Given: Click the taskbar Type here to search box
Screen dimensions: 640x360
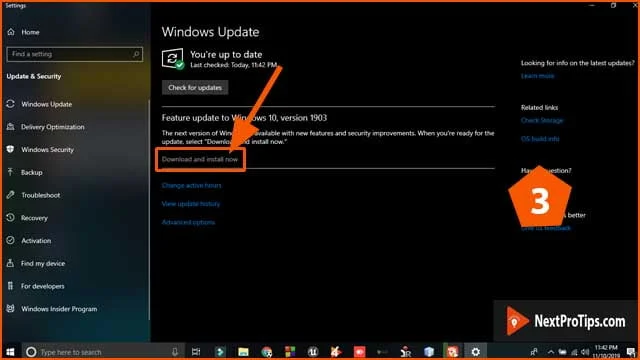Looking at the screenshot, I should (x=102, y=352).
